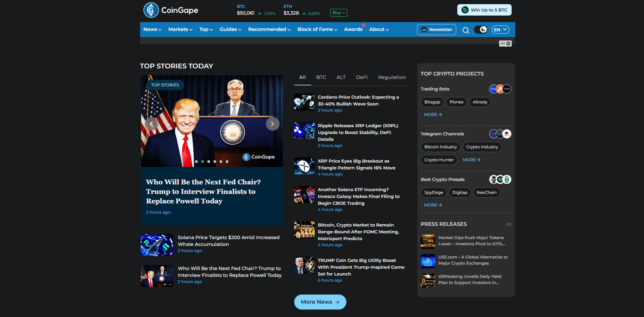Open the Newsletter signup
The height and width of the screenshot is (317, 644).
(436, 29)
